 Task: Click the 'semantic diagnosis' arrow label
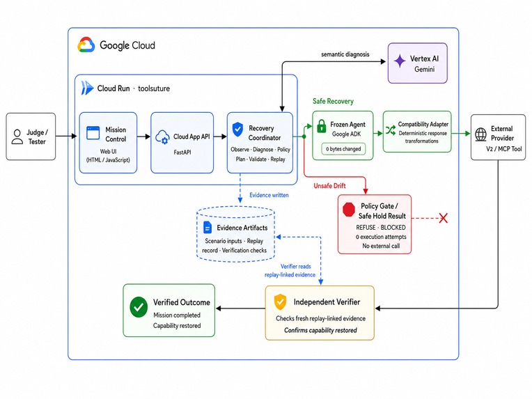click(x=345, y=54)
